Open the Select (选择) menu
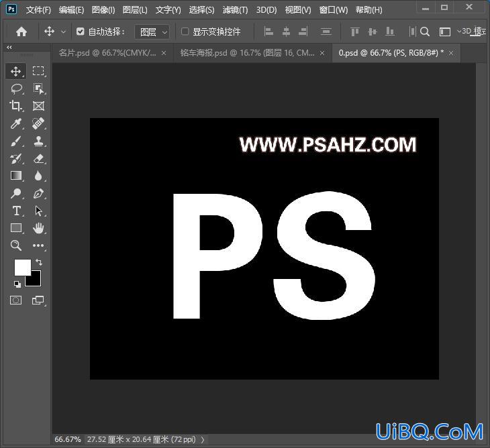 [201, 10]
